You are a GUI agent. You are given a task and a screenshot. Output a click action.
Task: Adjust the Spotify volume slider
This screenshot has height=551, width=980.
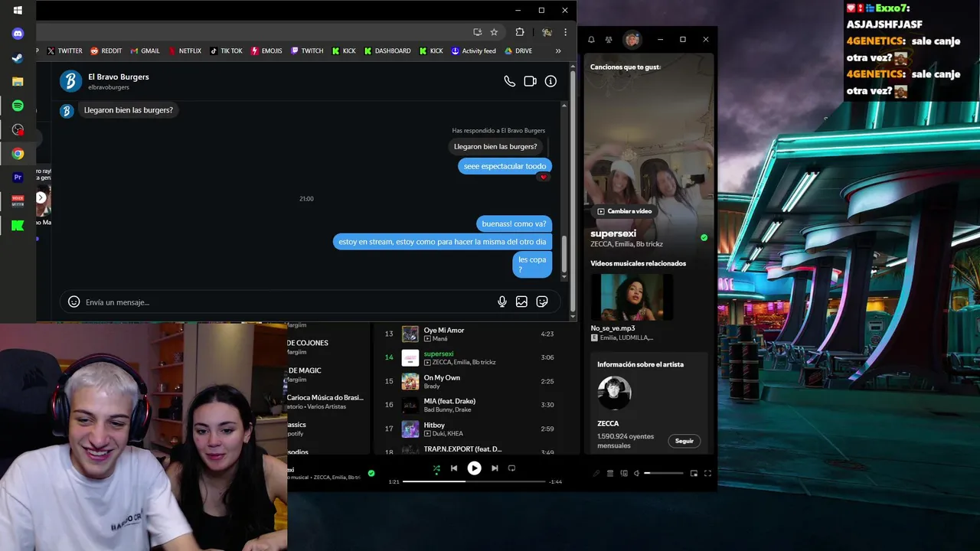click(663, 473)
